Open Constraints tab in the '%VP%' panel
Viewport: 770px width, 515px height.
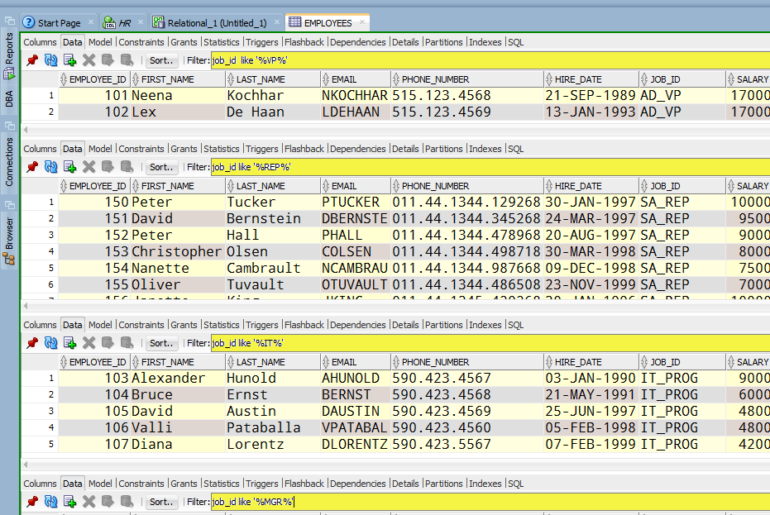[x=141, y=42]
